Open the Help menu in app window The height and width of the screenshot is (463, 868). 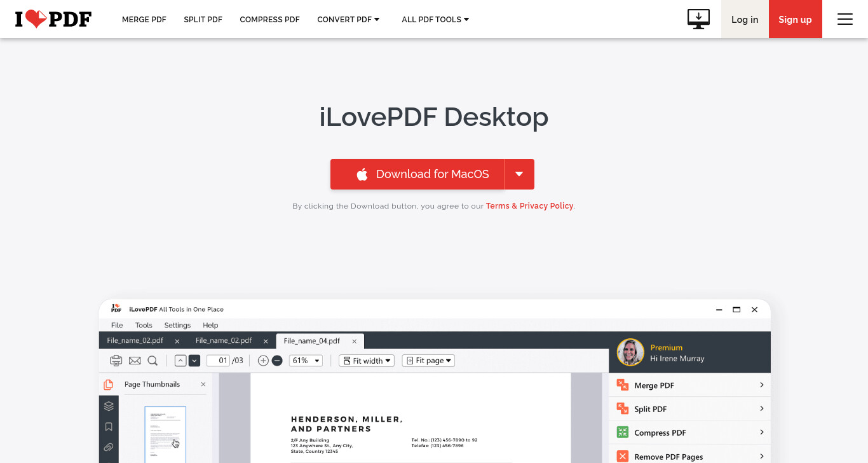click(x=210, y=325)
